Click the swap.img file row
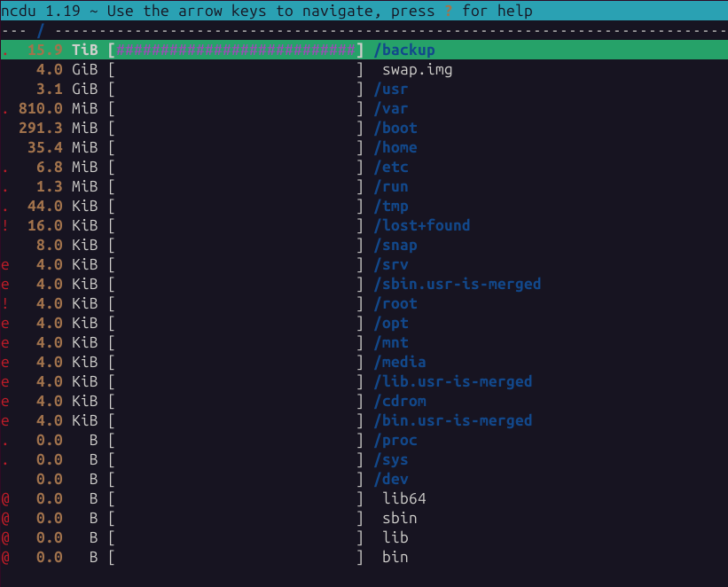Viewport: 728px width, 587px height. click(x=417, y=70)
